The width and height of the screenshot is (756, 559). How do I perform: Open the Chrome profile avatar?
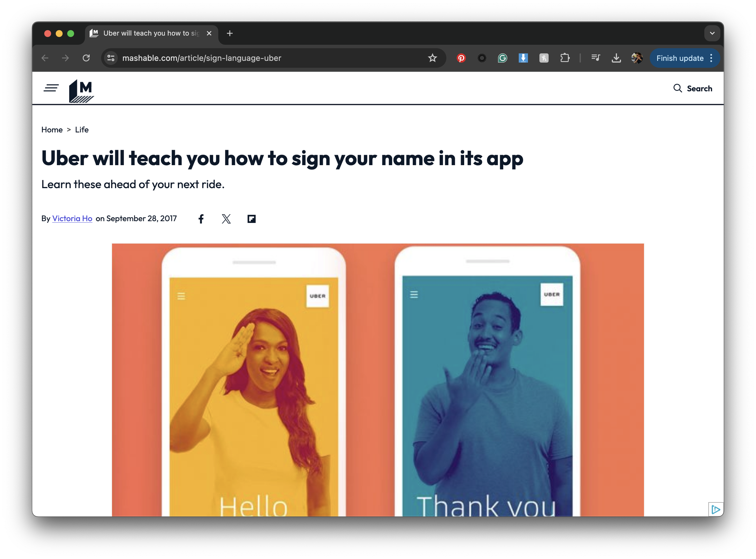click(x=637, y=58)
